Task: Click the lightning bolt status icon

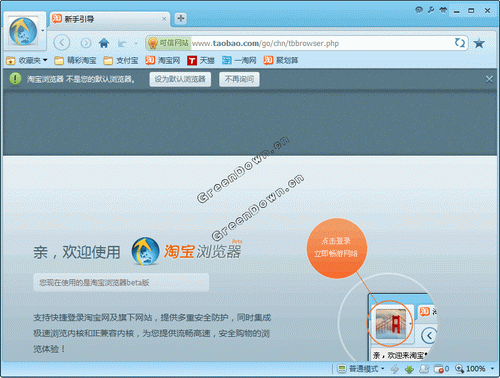Action: (x=395, y=369)
